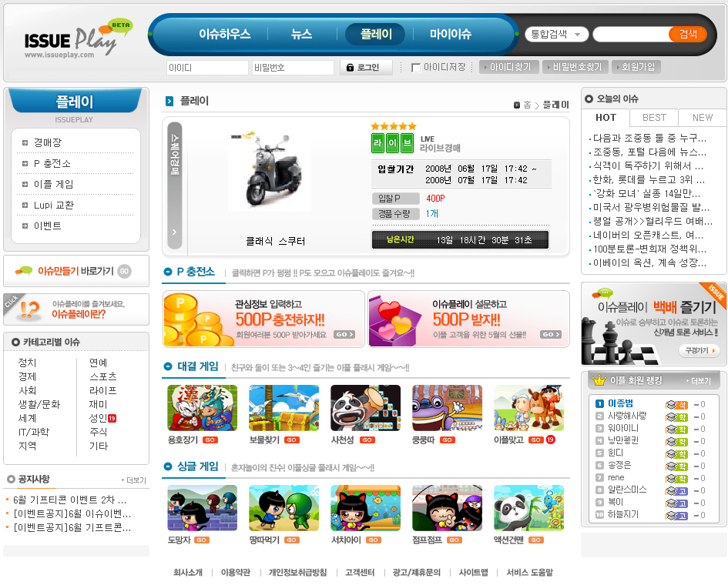Open the 사천성 game thumbnail
The height and width of the screenshot is (585, 728).
(365, 408)
